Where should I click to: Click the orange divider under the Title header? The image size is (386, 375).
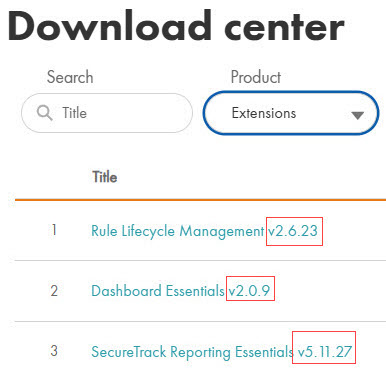tap(200, 200)
